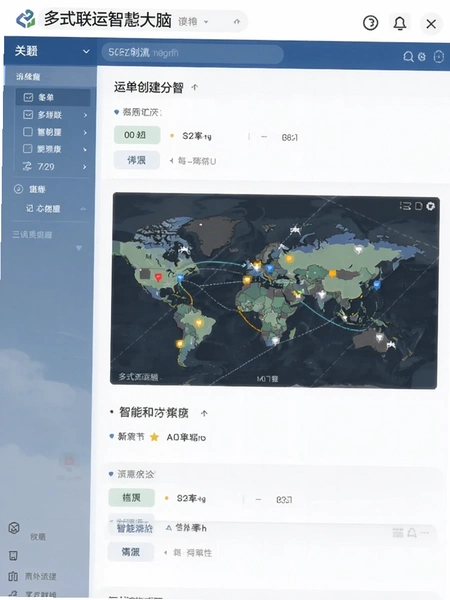Click the red location pin over North America

158,277
